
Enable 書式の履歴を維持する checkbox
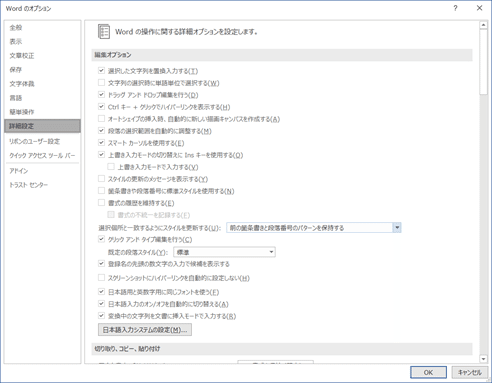click(x=101, y=203)
